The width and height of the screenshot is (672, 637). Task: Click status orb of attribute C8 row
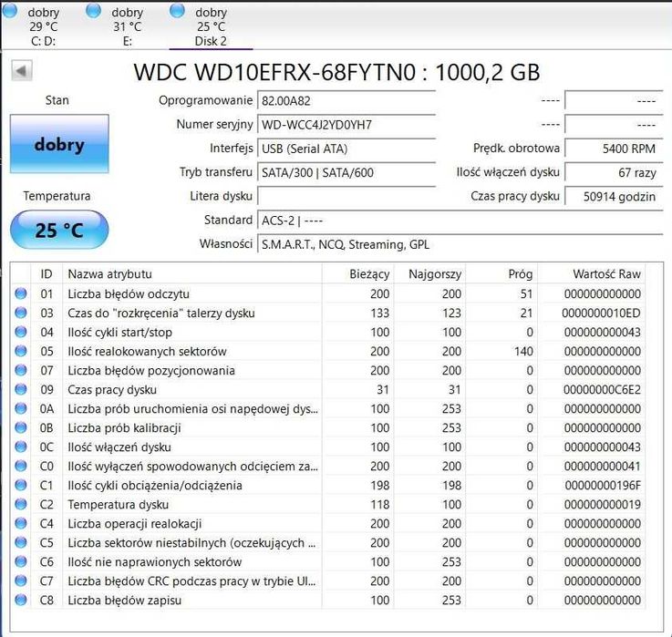(x=21, y=600)
